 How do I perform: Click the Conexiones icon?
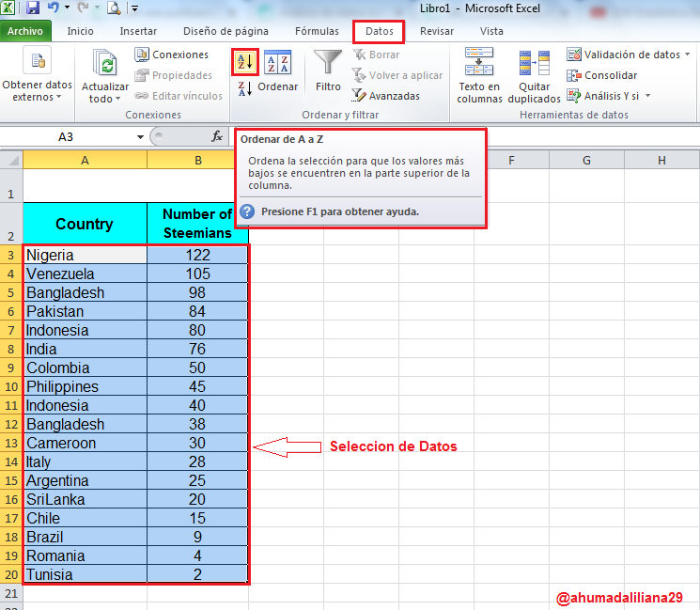[x=142, y=55]
